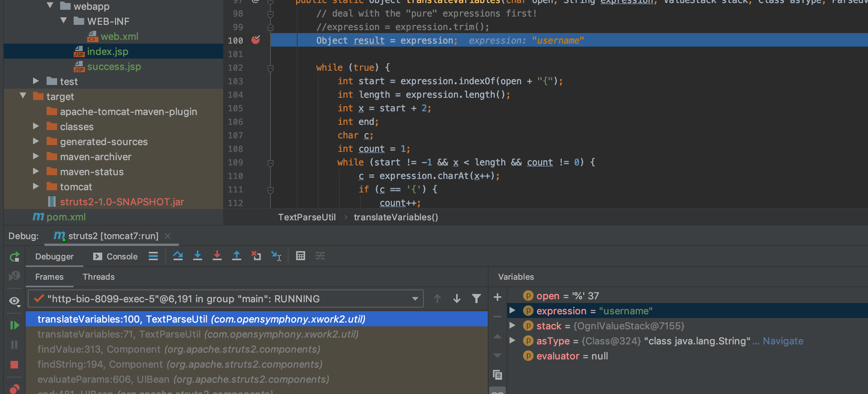Click Show Execution Point lines icon
The height and width of the screenshot is (394, 868).
point(153,256)
